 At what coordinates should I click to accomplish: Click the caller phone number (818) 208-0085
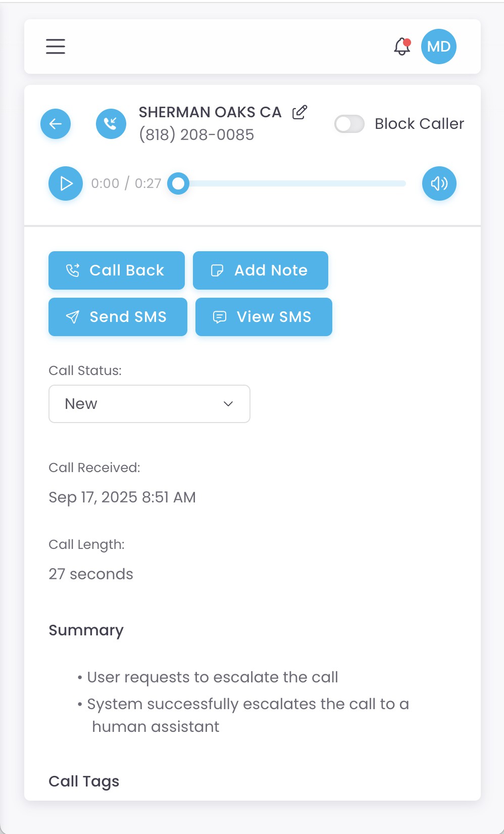coord(196,135)
